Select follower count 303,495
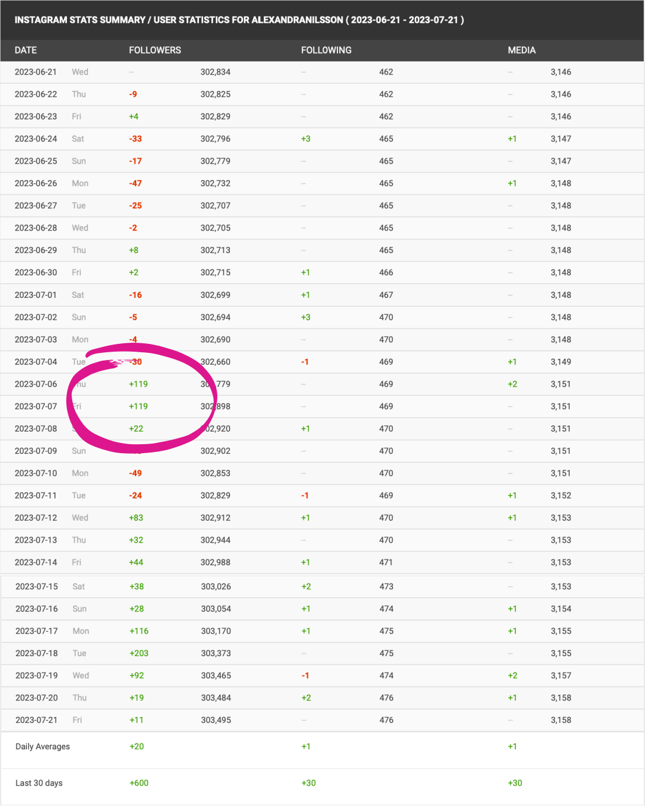 coord(216,720)
